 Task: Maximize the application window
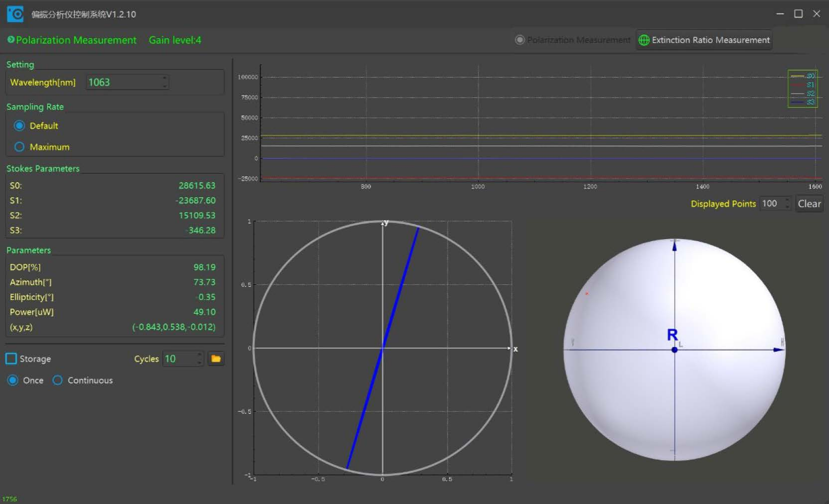(798, 14)
